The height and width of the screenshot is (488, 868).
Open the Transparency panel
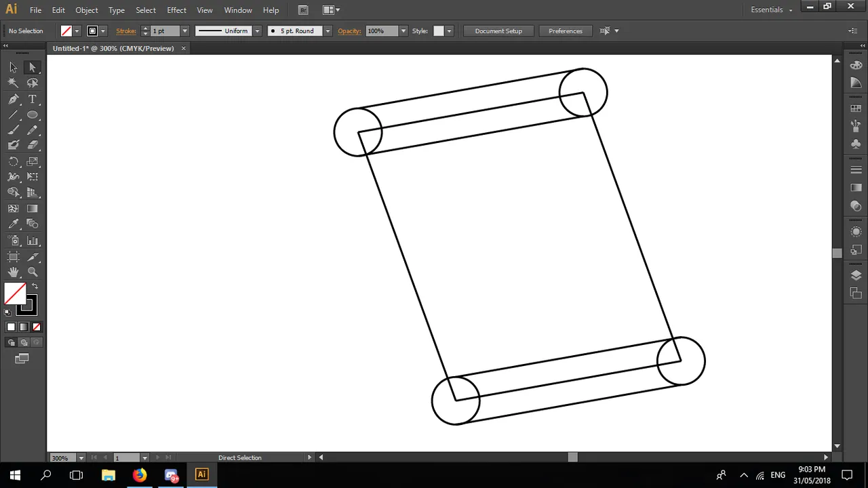[856, 205]
